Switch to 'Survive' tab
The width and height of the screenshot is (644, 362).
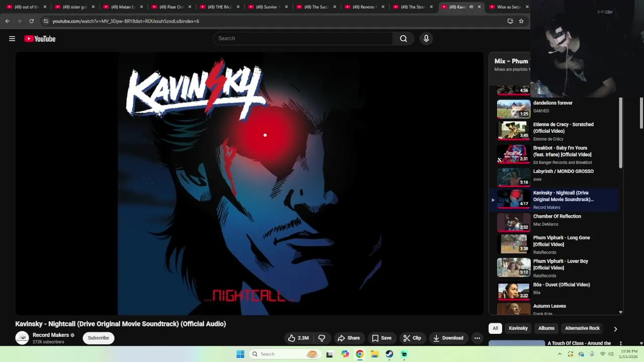point(268,7)
